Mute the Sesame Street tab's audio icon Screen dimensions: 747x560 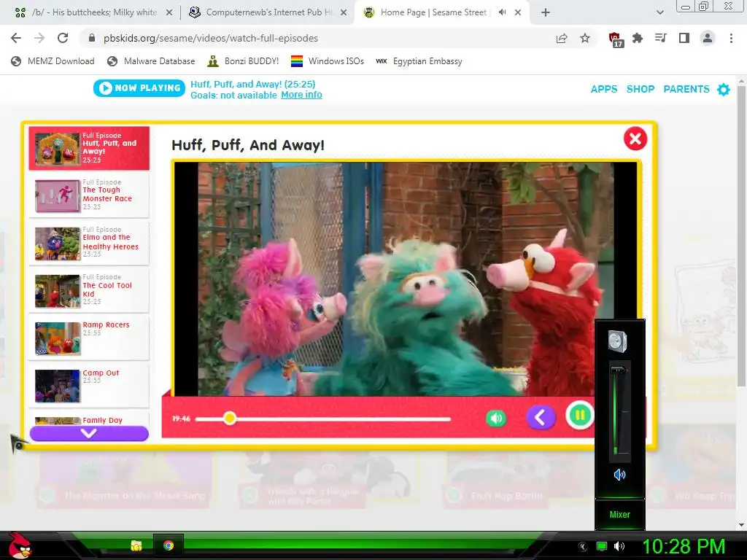(x=502, y=12)
